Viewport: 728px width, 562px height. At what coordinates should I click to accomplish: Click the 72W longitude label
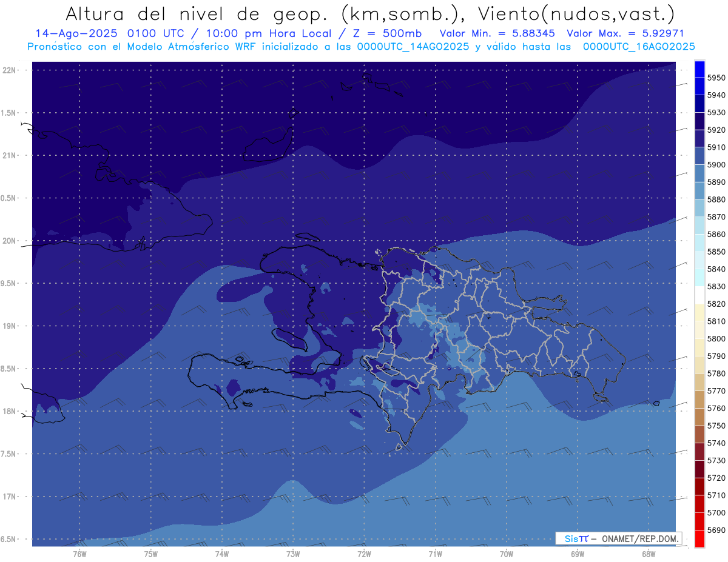tap(364, 554)
